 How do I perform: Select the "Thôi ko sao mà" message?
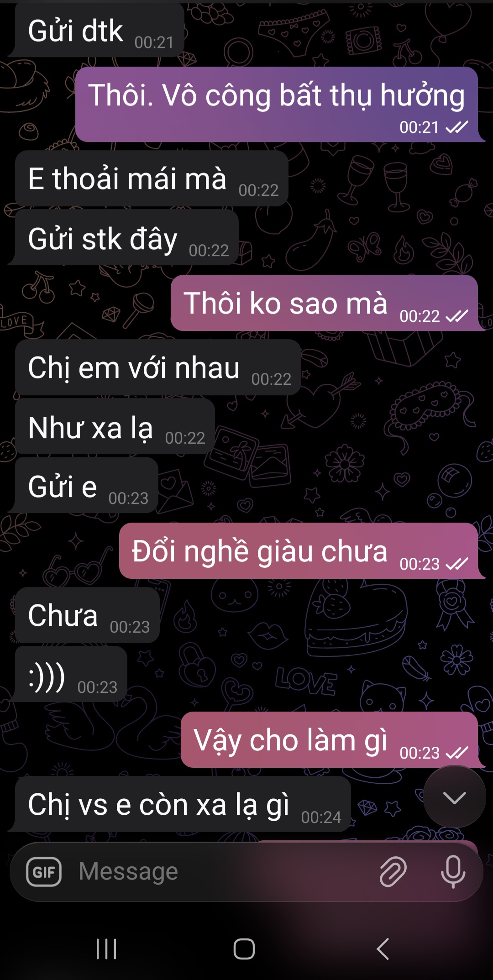324,303
